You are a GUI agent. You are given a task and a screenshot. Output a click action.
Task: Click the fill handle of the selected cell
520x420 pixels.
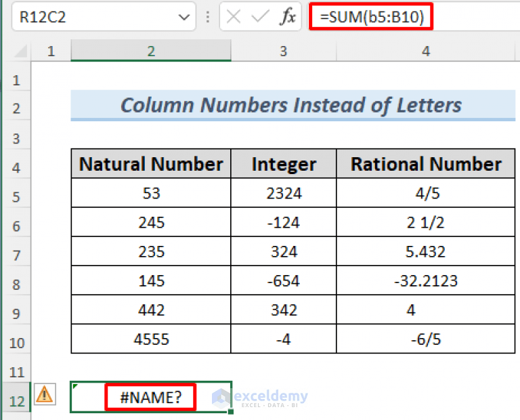coord(231,412)
